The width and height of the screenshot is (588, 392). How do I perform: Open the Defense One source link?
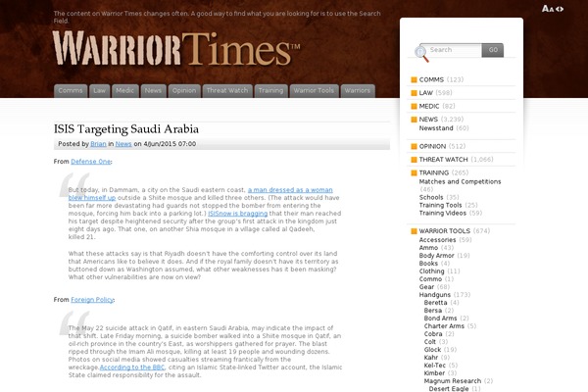[91, 162]
